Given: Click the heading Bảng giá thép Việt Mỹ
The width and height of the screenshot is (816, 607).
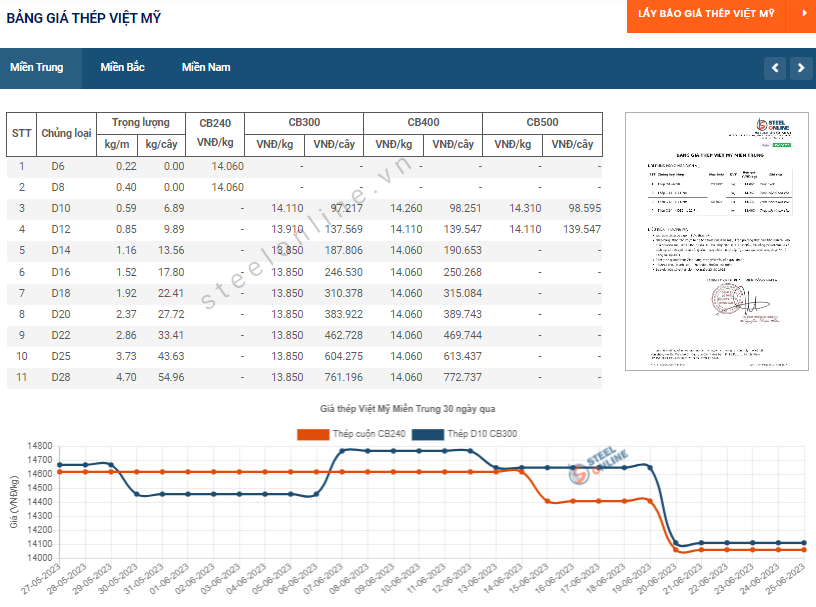Looking at the screenshot, I should 84,18.
